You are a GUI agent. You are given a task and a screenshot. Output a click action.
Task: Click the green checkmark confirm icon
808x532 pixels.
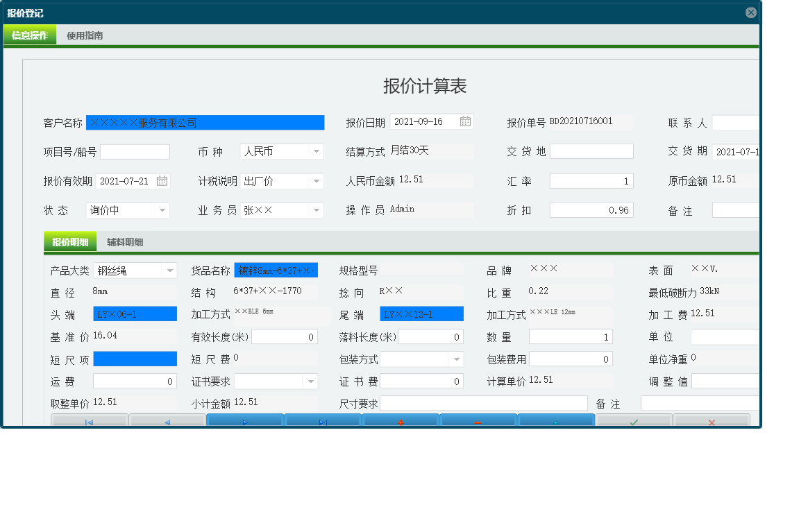634,420
